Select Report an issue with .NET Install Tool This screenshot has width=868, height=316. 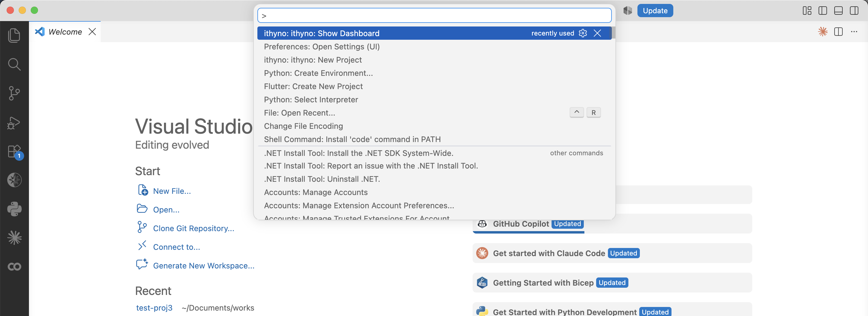click(x=434, y=166)
